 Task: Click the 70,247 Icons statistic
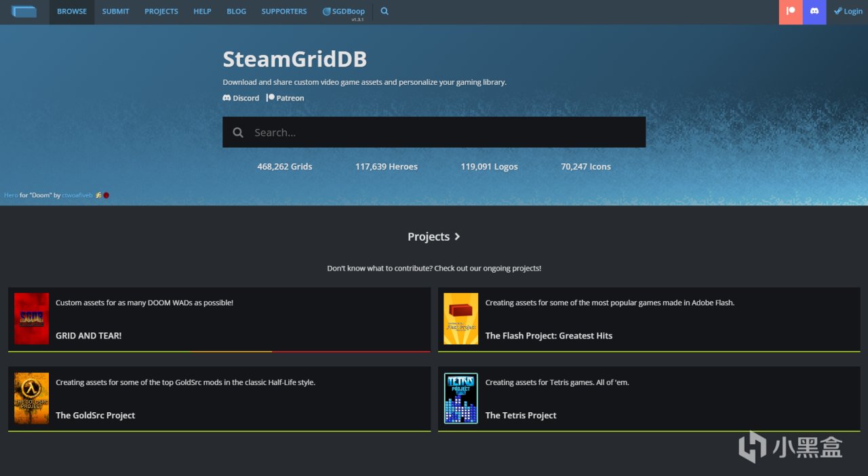click(586, 167)
